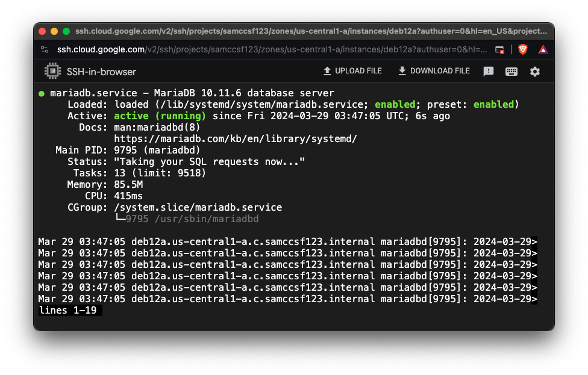The image size is (588, 375).
Task: Click 'Tasks: 13 (limit: 9518)' line
Action: [x=140, y=173]
